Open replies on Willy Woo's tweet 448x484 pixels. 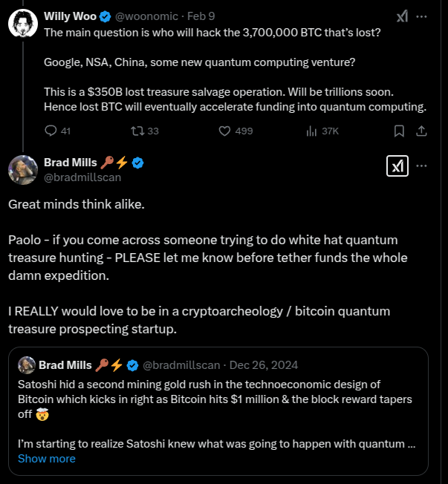(x=57, y=131)
